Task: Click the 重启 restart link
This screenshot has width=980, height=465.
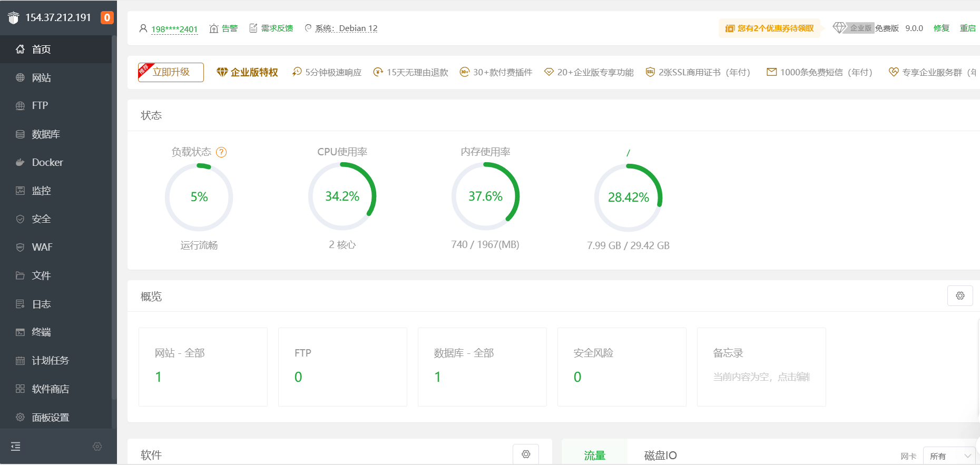Action: click(968, 28)
